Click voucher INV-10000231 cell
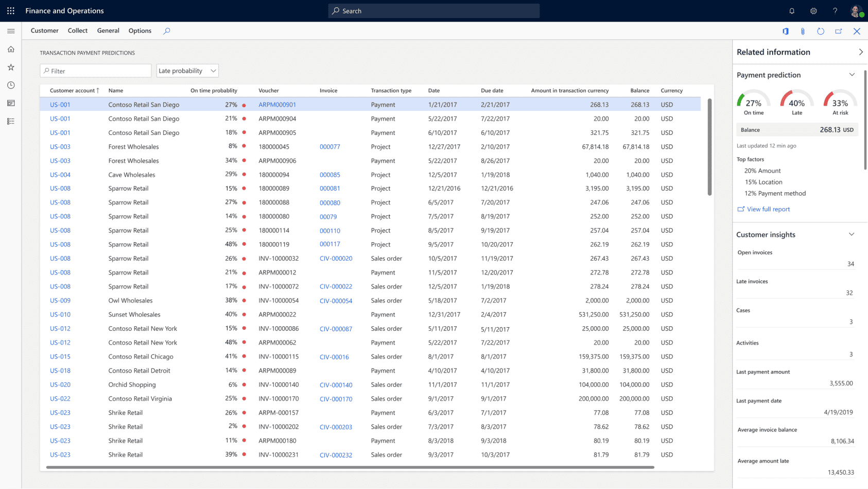This screenshot has width=868, height=489. click(x=279, y=455)
